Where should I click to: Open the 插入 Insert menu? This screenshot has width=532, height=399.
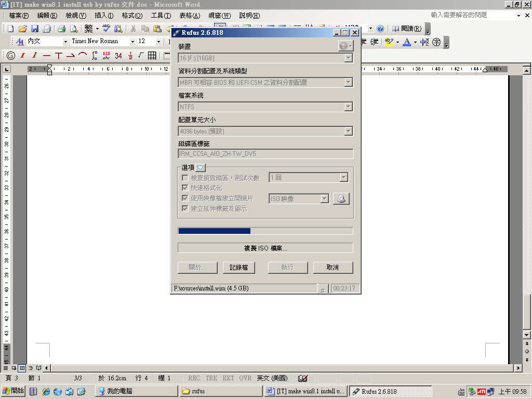(104, 16)
